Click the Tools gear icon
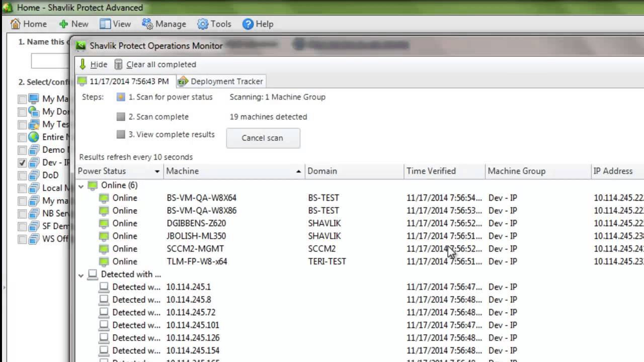This screenshot has width=644, height=362. click(203, 24)
